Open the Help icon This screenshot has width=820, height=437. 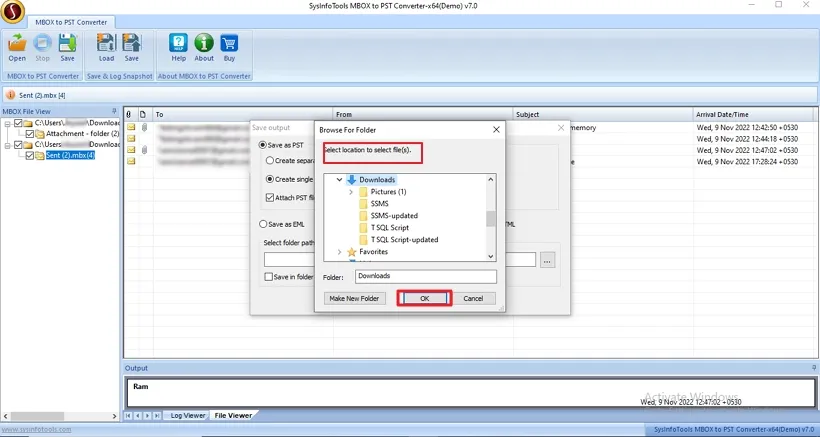[x=178, y=47]
